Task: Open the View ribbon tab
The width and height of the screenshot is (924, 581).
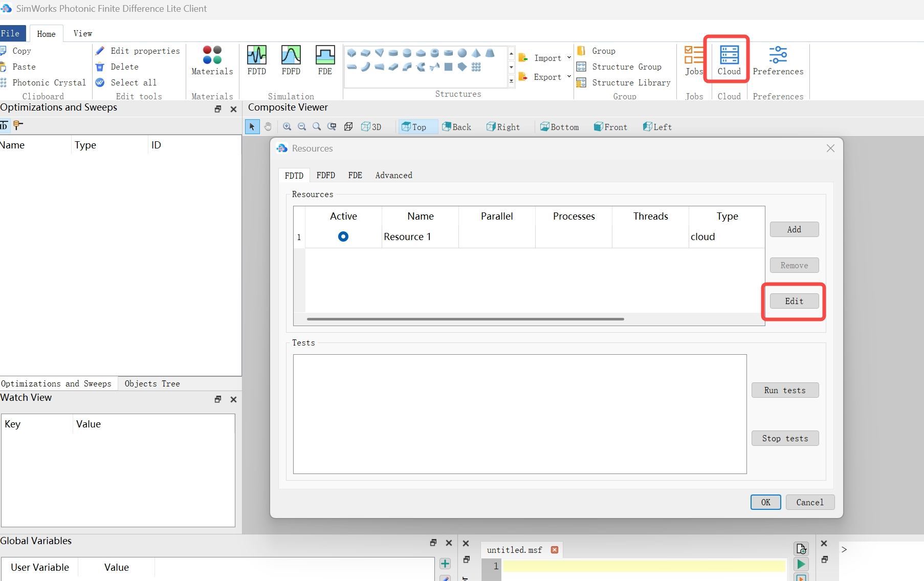Action: point(82,34)
